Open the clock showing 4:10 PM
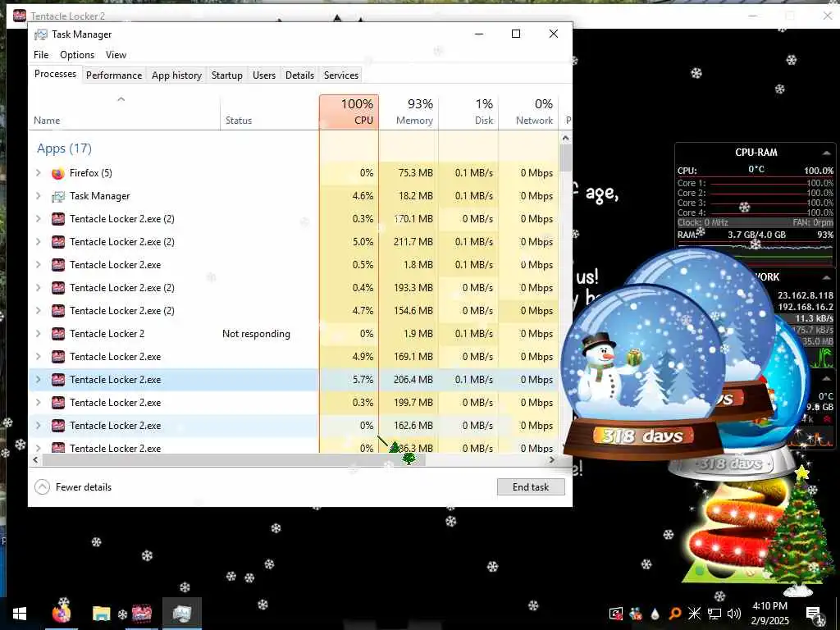The image size is (840, 630). click(x=770, y=614)
